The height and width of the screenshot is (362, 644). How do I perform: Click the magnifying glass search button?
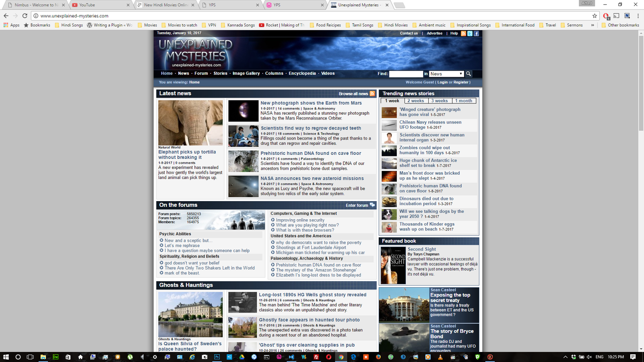pyautogui.click(x=469, y=74)
